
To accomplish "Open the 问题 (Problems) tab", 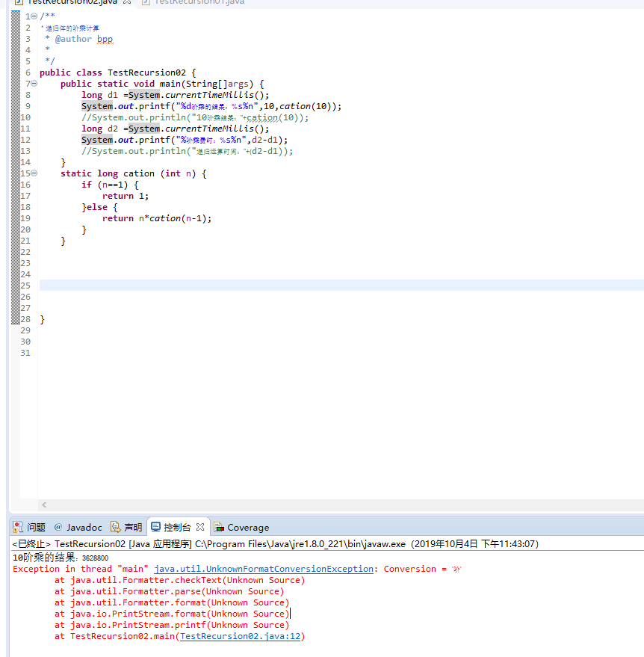I will point(29,527).
